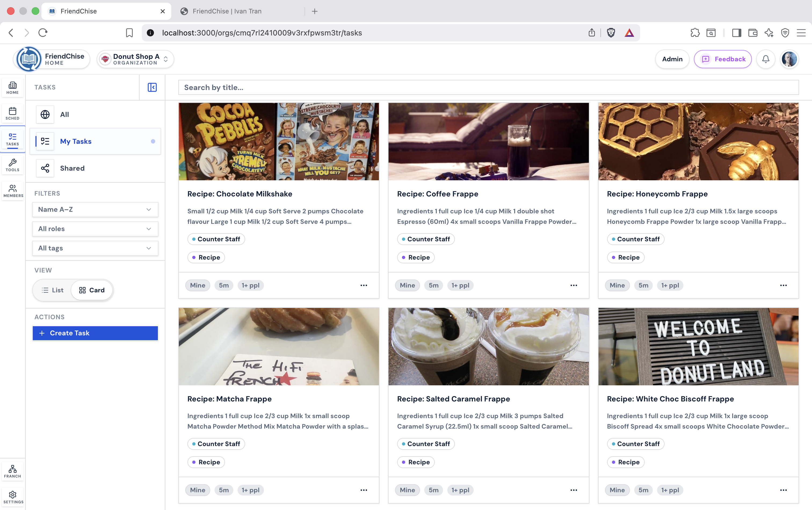Viewport: 812px width, 510px height.
Task: Switch to List view
Action: [53, 290]
